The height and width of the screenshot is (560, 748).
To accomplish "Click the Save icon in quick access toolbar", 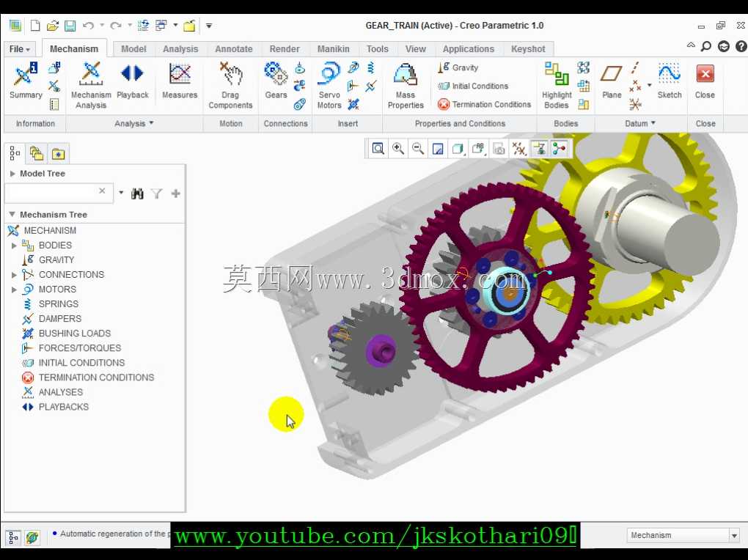I will [70, 26].
